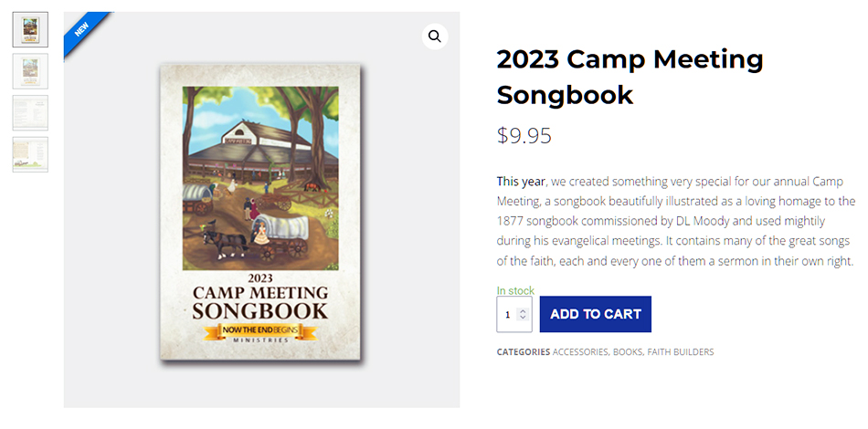868x429 pixels.
Task: Click into the quantity input field
Action: coord(507,315)
